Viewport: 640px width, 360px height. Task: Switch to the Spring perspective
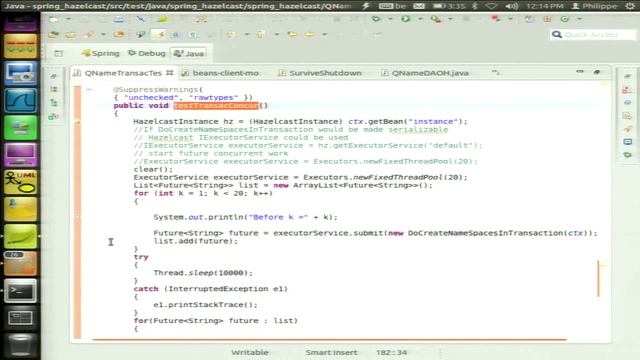[100, 53]
